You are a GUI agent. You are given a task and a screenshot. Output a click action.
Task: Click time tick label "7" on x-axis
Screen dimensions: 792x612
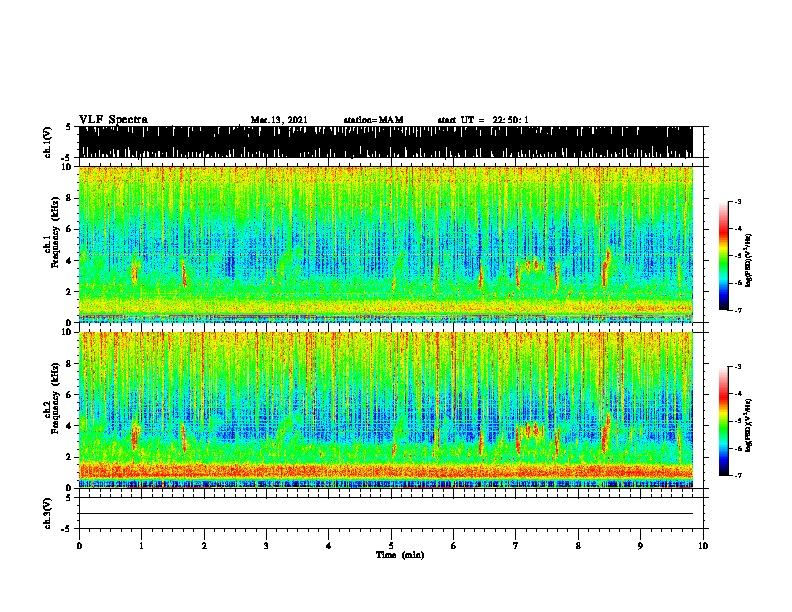pyautogui.click(x=516, y=546)
